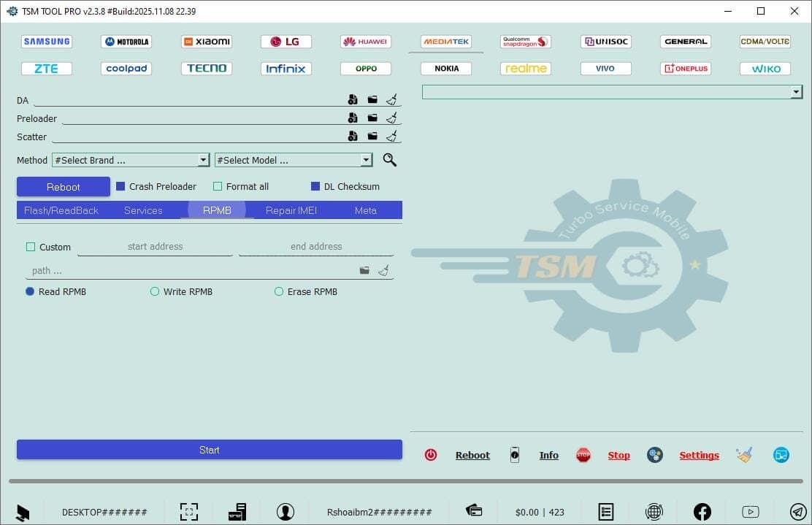812x525 pixels.
Task: Browse folder for DA file
Action: pos(372,99)
